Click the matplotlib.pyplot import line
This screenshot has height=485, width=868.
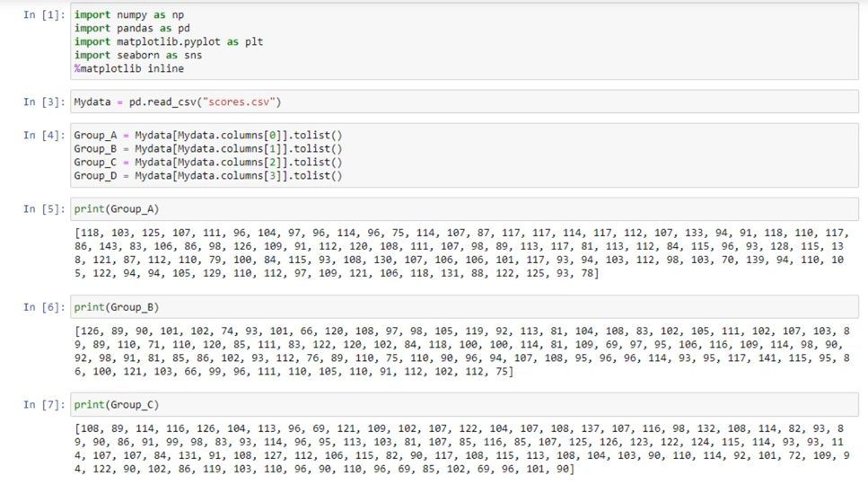tap(169, 42)
